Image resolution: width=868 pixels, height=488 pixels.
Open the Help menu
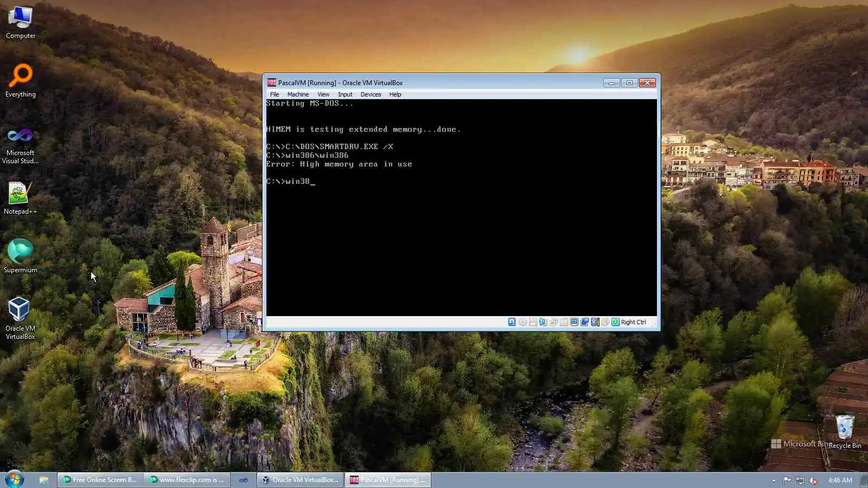395,94
